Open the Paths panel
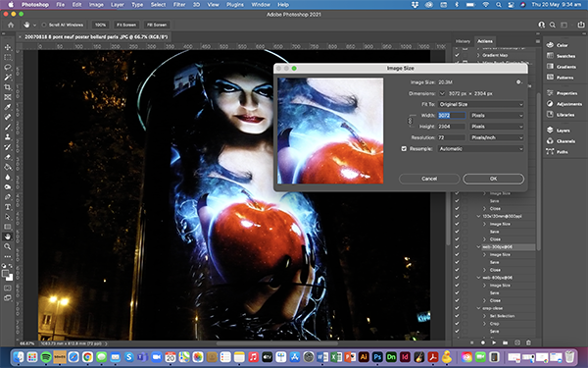Viewport: 588px width, 368px height. click(x=558, y=152)
